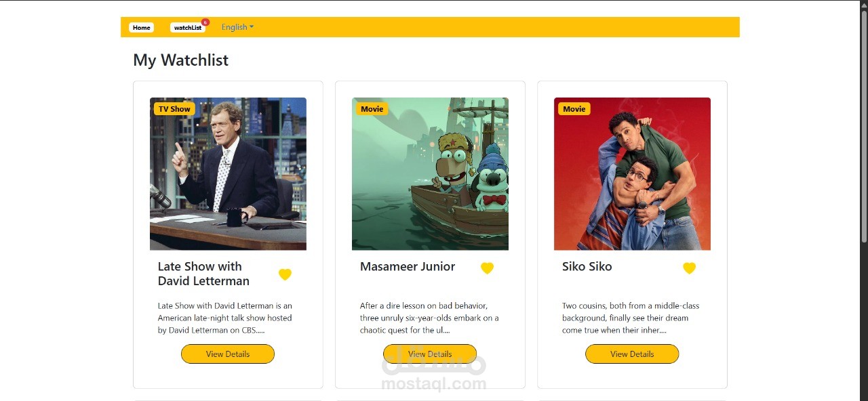Remove Siko Siko from watchlist via heart
Viewport: 868px width, 401px height.
(x=689, y=268)
